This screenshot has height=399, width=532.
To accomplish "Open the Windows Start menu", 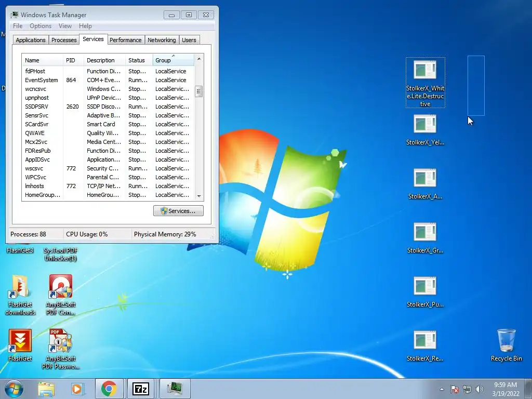I will tap(14, 389).
